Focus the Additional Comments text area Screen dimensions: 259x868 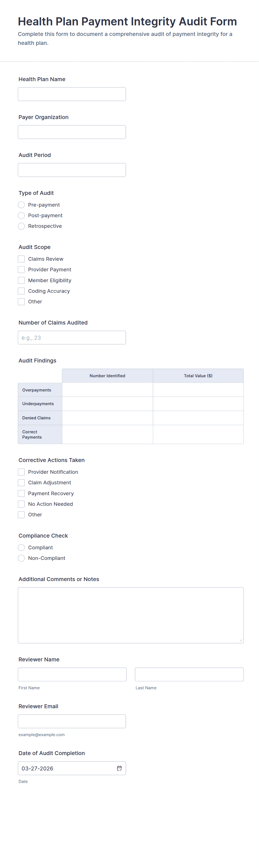(x=131, y=615)
